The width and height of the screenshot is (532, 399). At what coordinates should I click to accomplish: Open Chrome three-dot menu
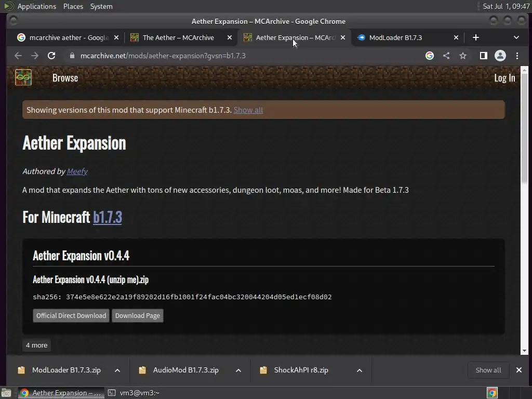[517, 56]
